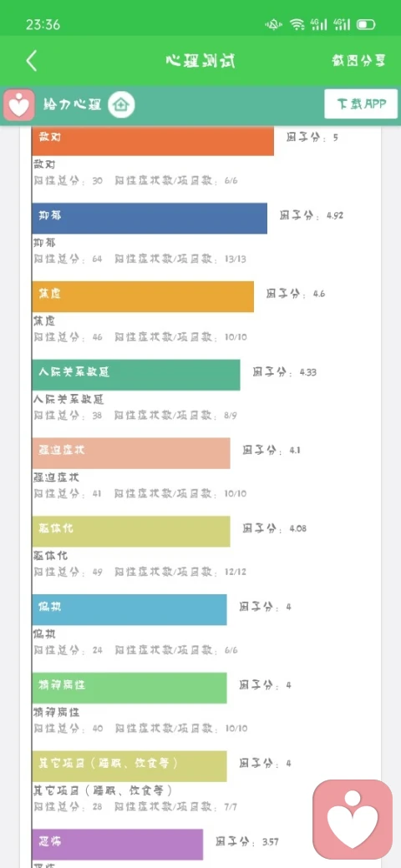
Task: Select the 心理测试 page title
Action: pyautogui.click(x=200, y=61)
